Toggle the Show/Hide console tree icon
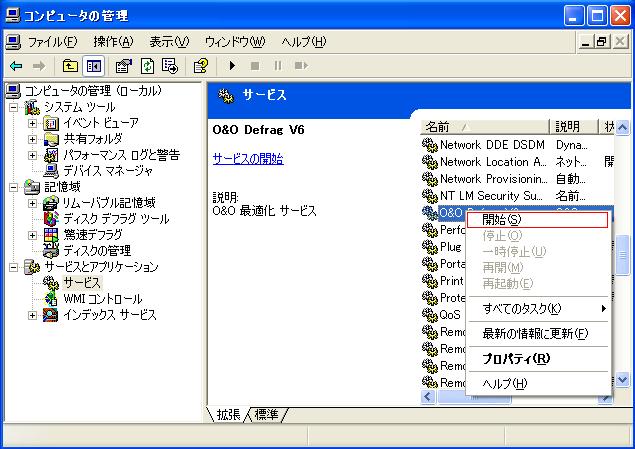This screenshot has width=635, height=449. 94,66
